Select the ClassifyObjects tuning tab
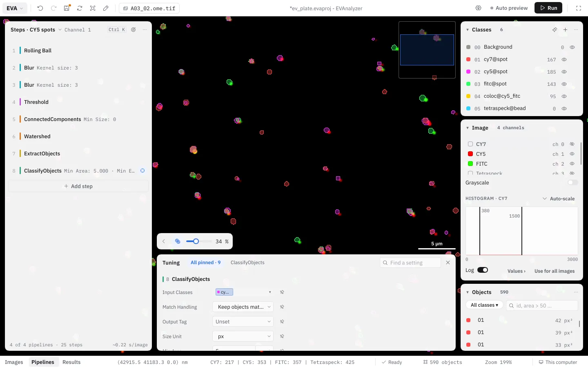 [247, 263]
